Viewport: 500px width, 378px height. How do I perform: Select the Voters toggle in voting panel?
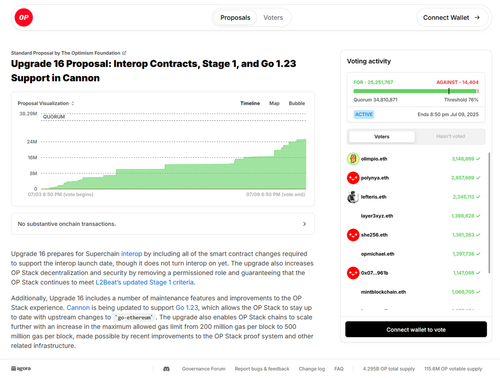(x=382, y=137)
